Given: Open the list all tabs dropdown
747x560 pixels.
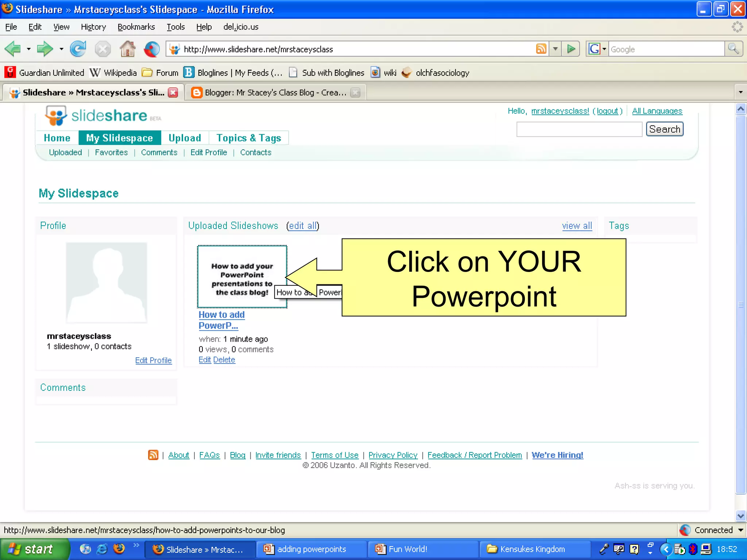Looking at the screenshot, I should coord(740,92).
